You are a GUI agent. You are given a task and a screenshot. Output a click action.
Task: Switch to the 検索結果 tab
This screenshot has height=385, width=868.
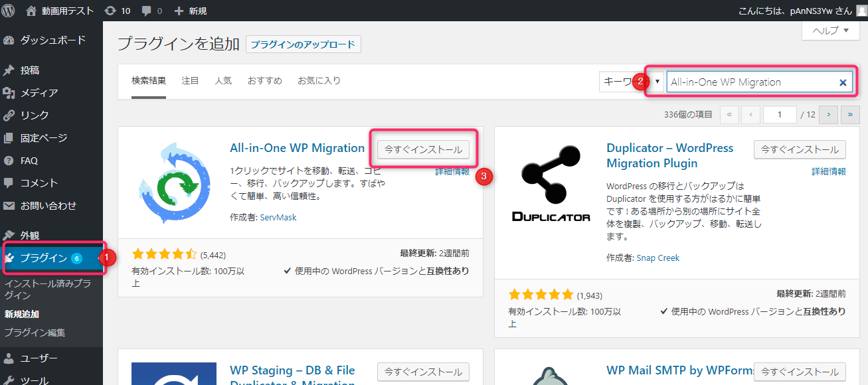click(149, 81)
